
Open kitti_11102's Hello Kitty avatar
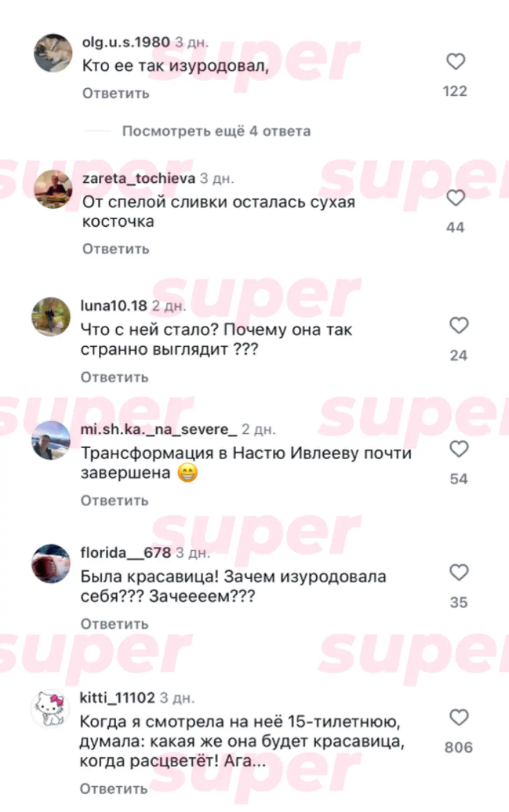pyautogui.click(x=50, y=708)
